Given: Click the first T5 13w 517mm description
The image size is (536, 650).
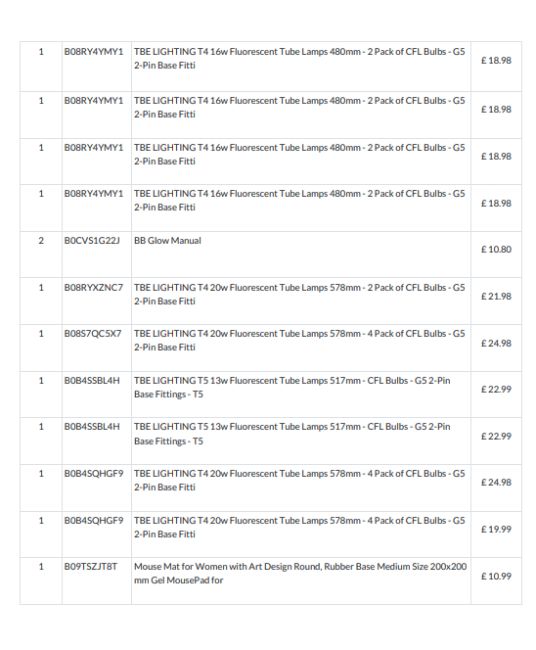Looking at the screenshot, I should [292, 387].
